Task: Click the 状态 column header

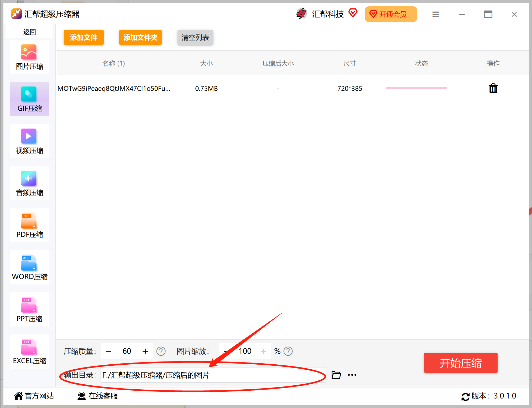Action: [421, 63]
